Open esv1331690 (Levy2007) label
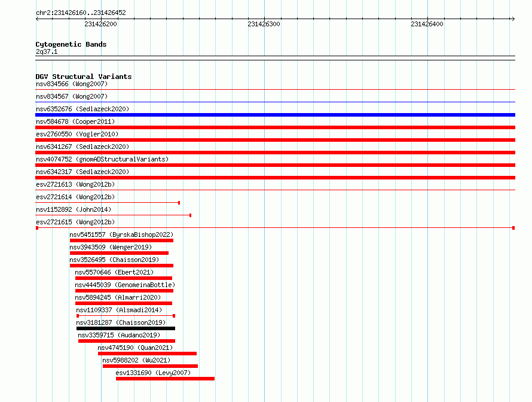532x402 pixels. click(x=153, y=373)
